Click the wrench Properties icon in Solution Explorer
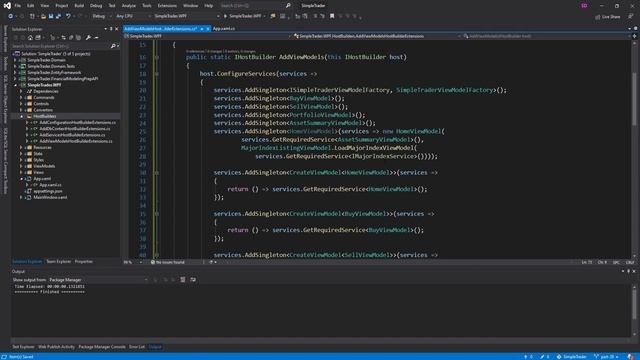640x360 pixels. (x=88, y=38)
